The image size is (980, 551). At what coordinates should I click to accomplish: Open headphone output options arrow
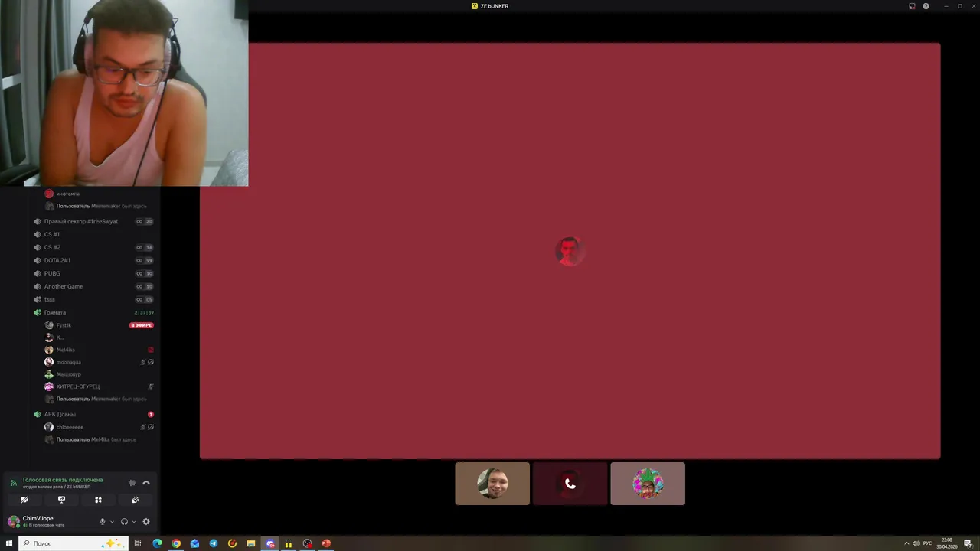click(x=134, y=522)
